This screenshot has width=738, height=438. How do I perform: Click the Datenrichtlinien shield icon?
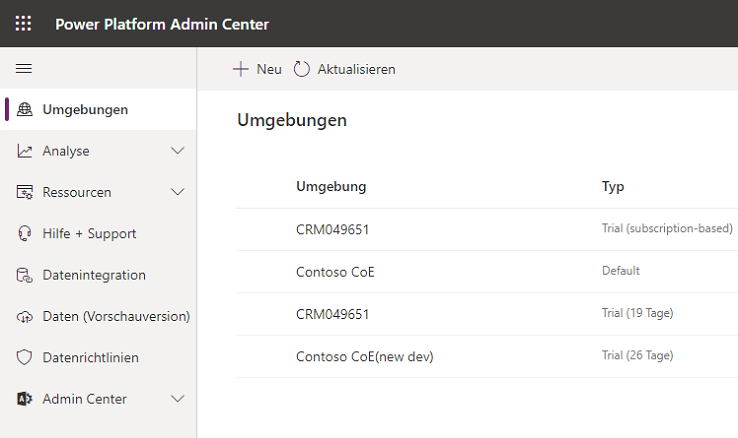(x=24, y=358)
